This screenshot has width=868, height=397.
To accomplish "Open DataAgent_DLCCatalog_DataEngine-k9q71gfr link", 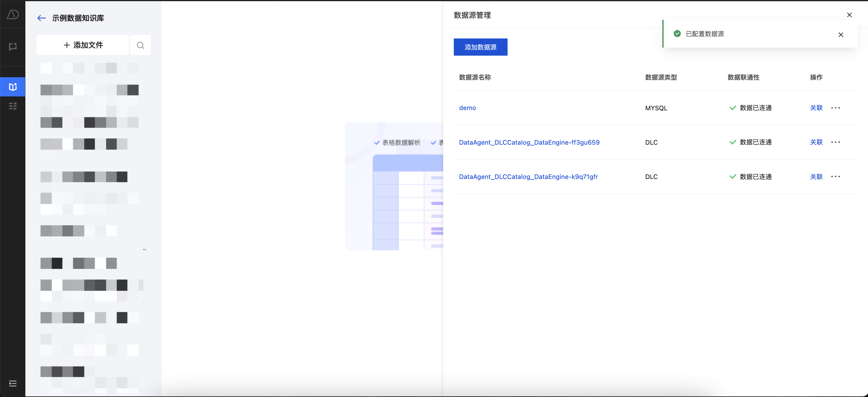I will tap(528, 177).
